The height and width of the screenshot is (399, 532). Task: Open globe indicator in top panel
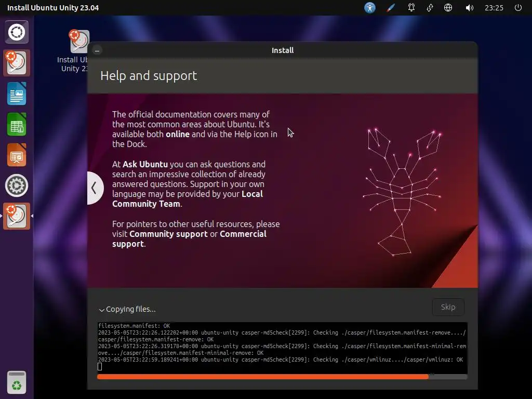pyautogui.click(x=448, y=7)
